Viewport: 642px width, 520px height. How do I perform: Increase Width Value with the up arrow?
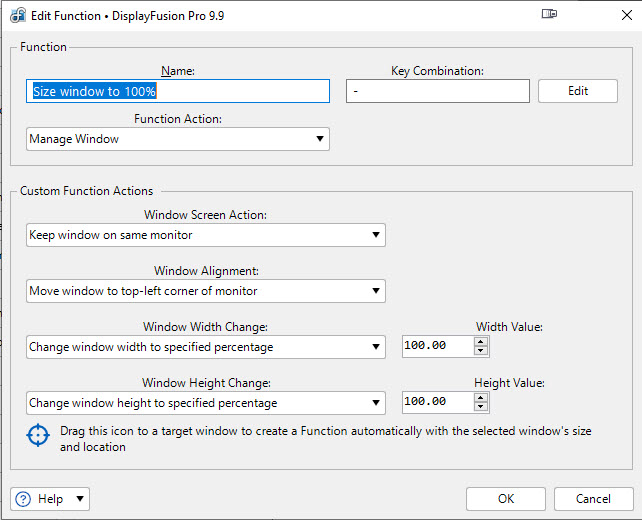[481, 341]
